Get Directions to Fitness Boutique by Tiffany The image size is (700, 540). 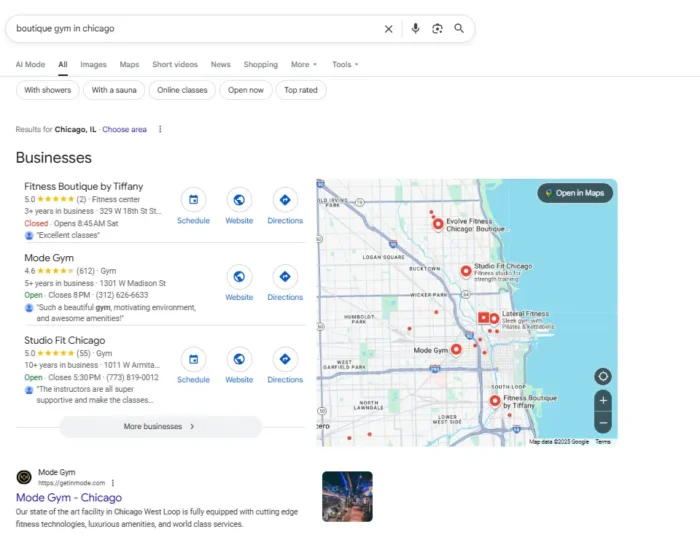point(285,200)
